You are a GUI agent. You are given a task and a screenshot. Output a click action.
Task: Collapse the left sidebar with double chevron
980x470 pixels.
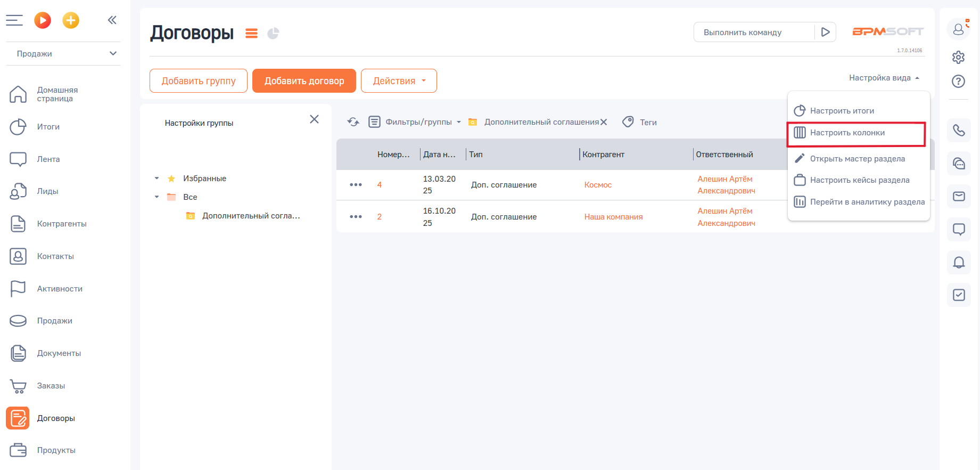click(x=112, y=20)
